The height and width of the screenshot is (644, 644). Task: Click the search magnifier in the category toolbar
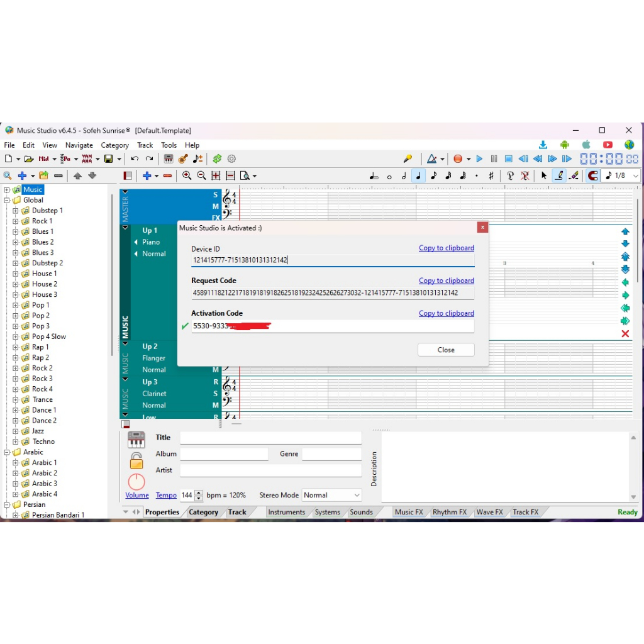[8, 176]
